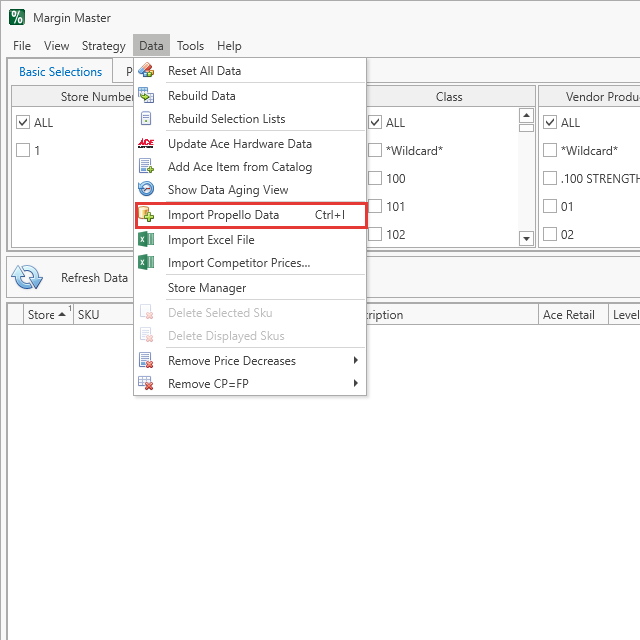The width and height of the screenshot is (640, 640).
Task: Open the File menu
Action: 22,46
